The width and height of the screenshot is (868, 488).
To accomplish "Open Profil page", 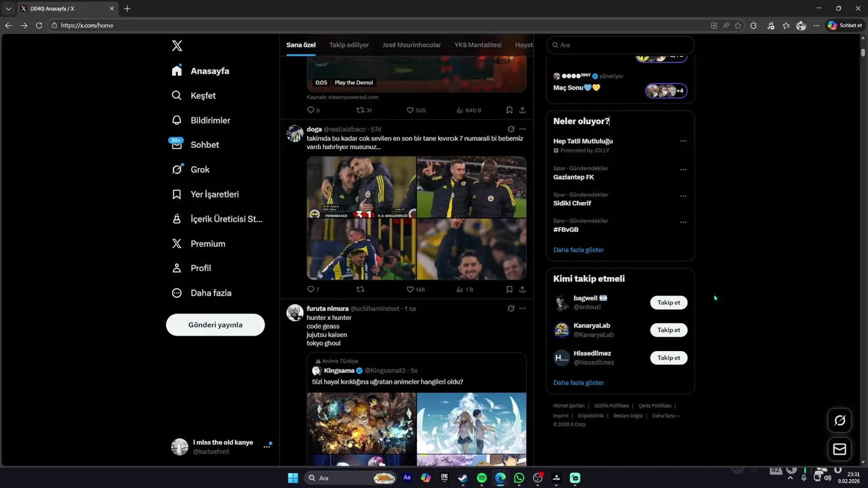I will point(192,268).
